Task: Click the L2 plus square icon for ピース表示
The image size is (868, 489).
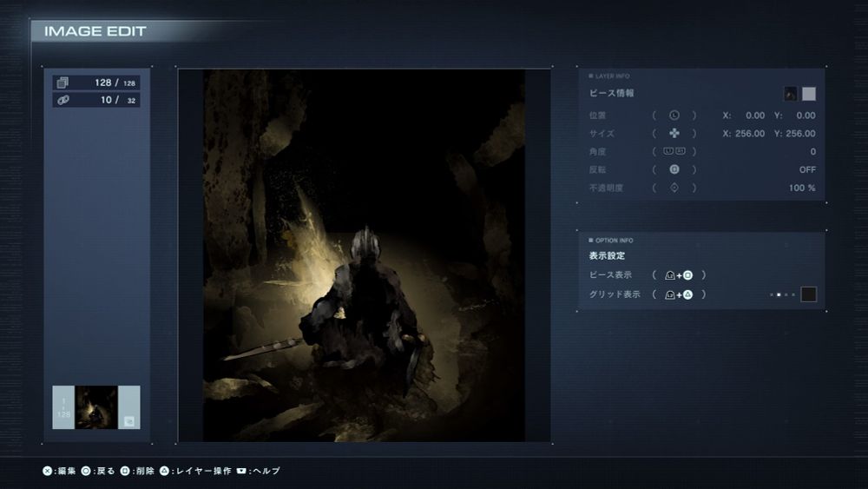Action: coord(679,275)
